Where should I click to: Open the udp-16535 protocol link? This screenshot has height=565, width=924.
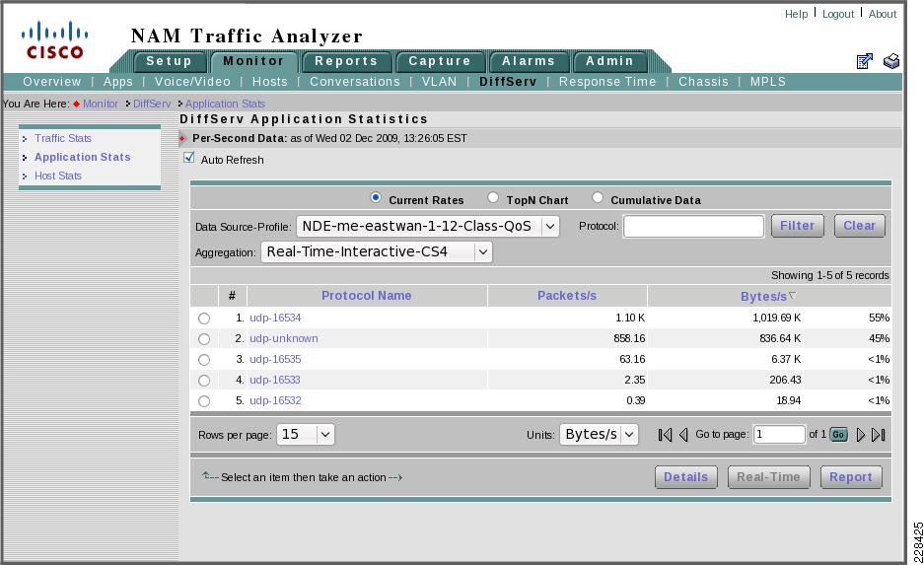tap(275, 359)
